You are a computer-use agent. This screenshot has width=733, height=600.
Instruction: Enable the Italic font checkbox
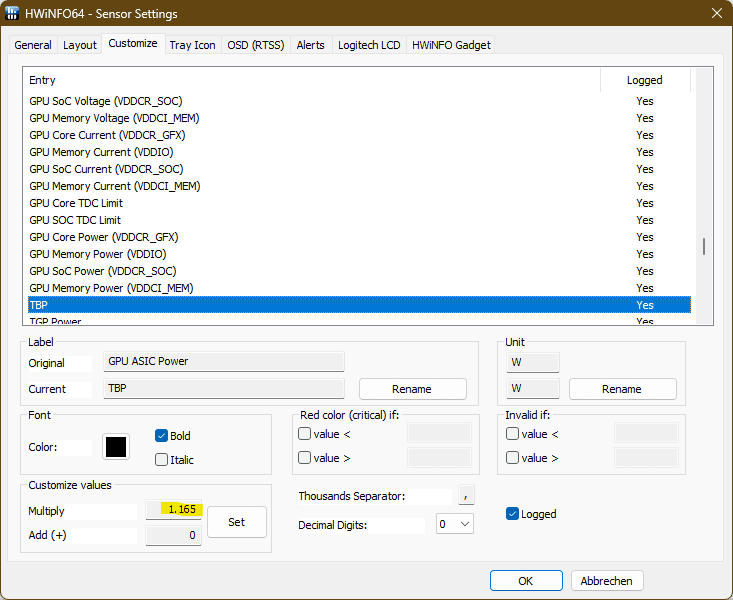pyautogui.click(x=161, y=460)
